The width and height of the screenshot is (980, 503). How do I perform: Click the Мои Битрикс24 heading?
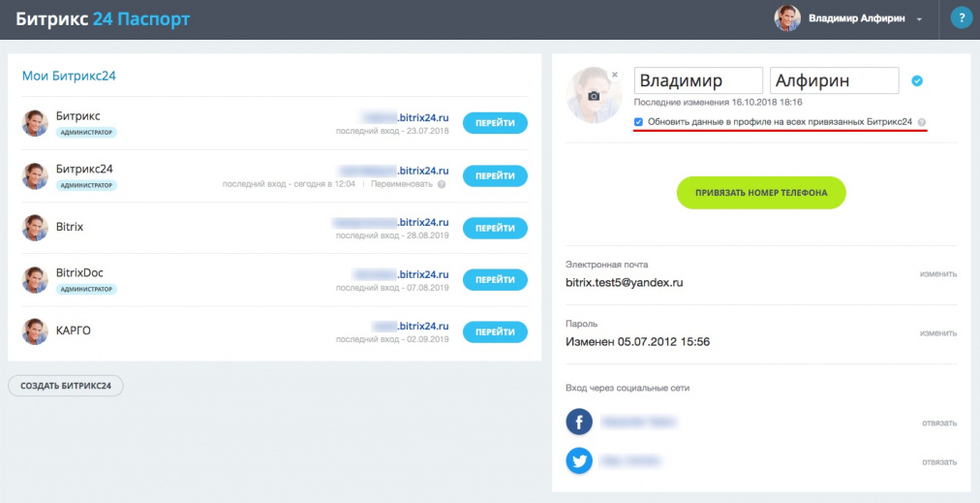tap(69, 77)
